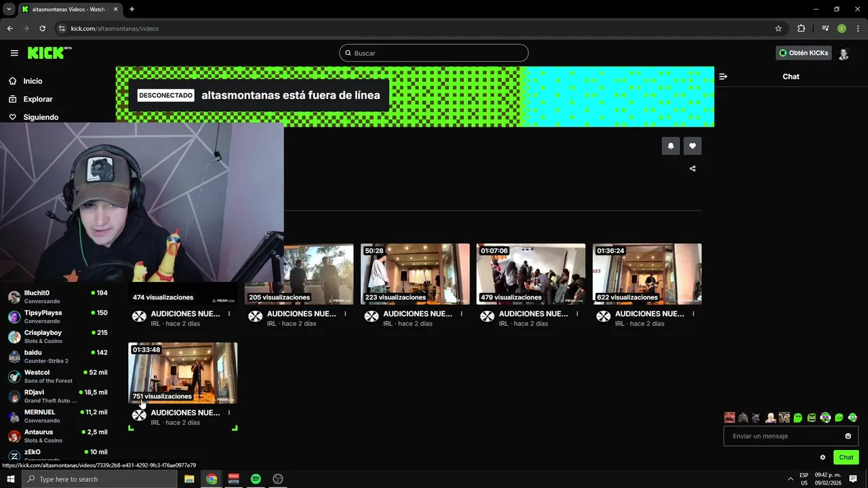This screenshot has height=488, width=868.
Task: Open options for the 474 visualizaciones video
Action: (x=229, y=314)
